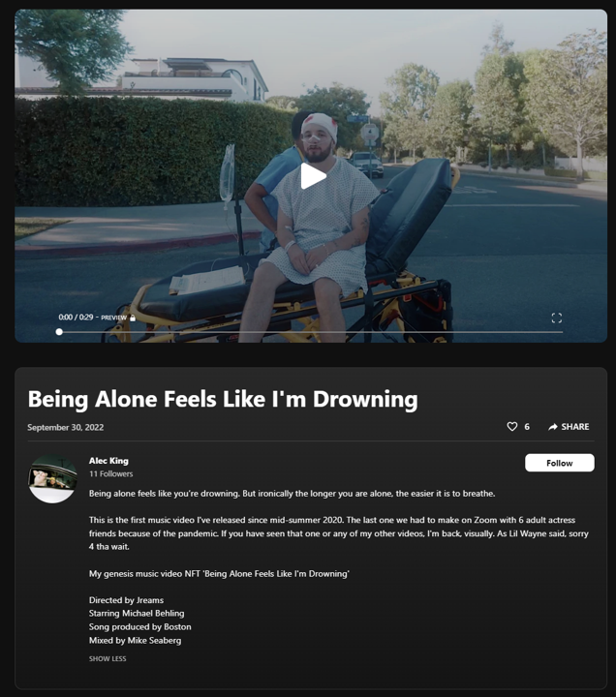Click Alec King's round avatar thumbnail
The height and width of the screenshot is (697, 616).
[x=52, y=479]
